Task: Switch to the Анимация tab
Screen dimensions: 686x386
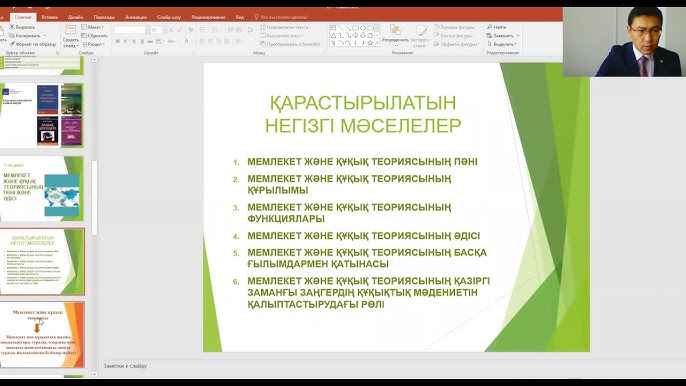Action: coord(136,17)
